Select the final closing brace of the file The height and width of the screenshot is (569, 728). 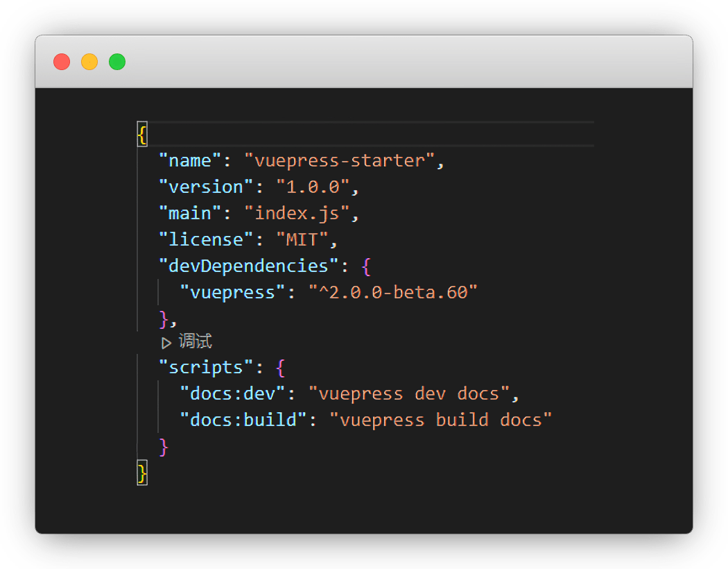point(141,473)
